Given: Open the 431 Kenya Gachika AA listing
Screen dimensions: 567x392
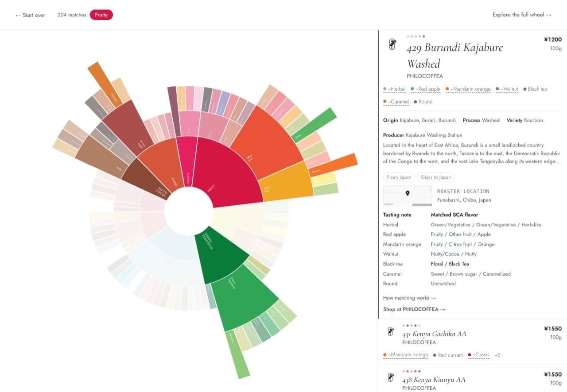Looking at the screenshot, I should click(434, 334).
